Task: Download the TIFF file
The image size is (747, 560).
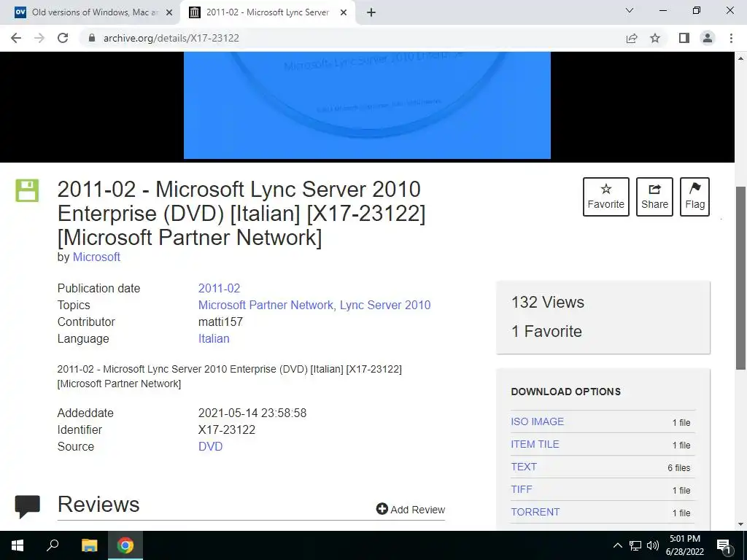Action: [x=522, y=489]
